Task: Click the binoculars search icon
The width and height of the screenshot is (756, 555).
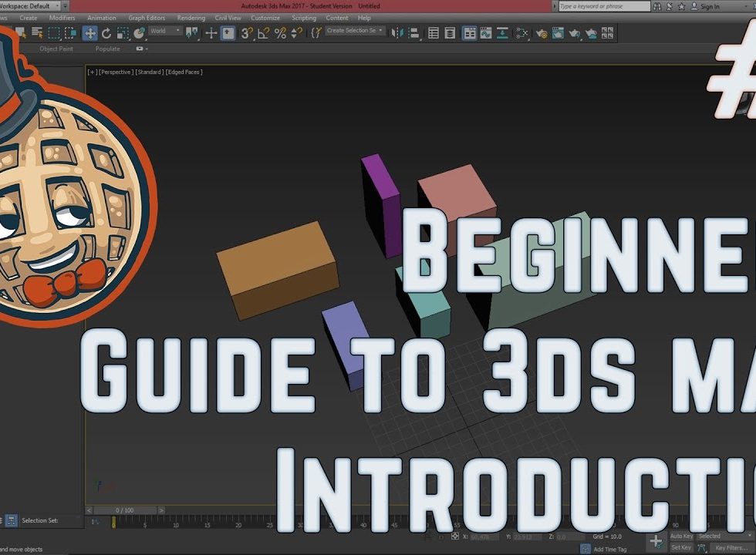Action: [657, 6]
